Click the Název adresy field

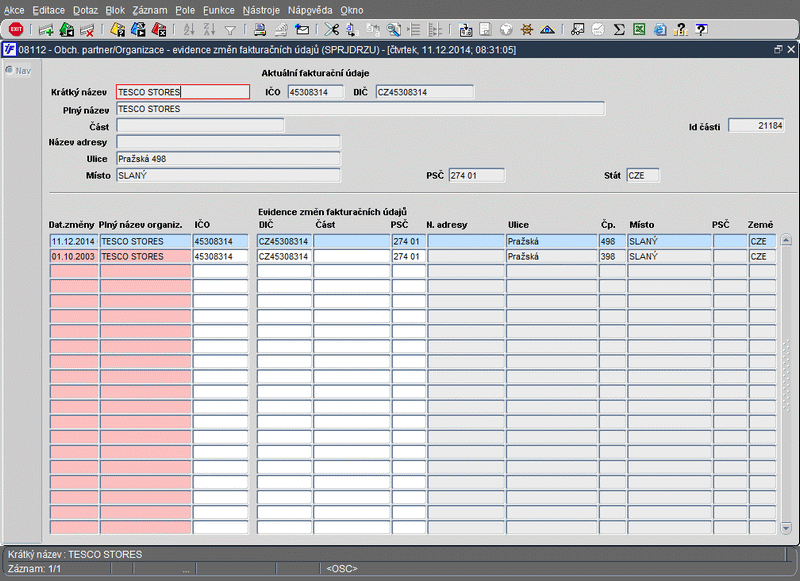pos(228,142)
